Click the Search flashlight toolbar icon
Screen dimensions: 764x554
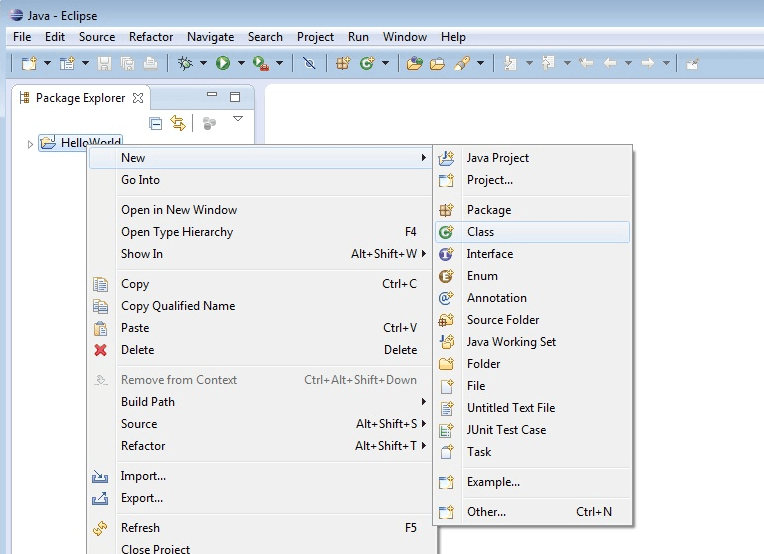(462, 63)
